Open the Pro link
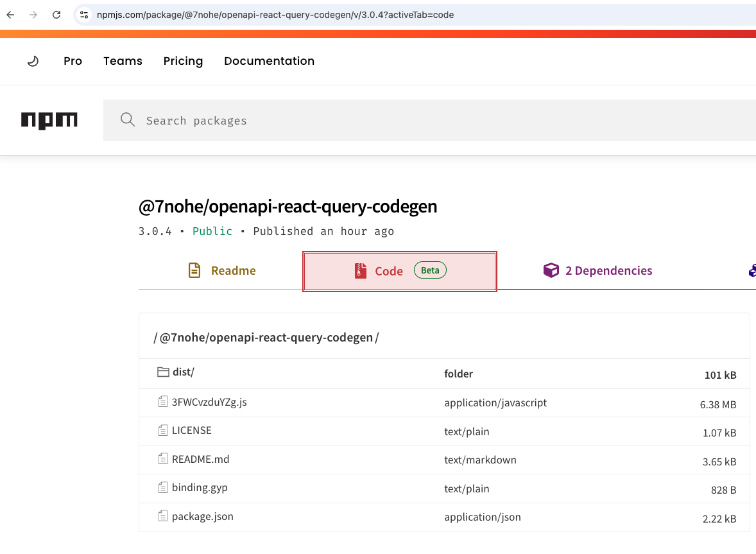The image size is (756, 554). tap(73, 61)
